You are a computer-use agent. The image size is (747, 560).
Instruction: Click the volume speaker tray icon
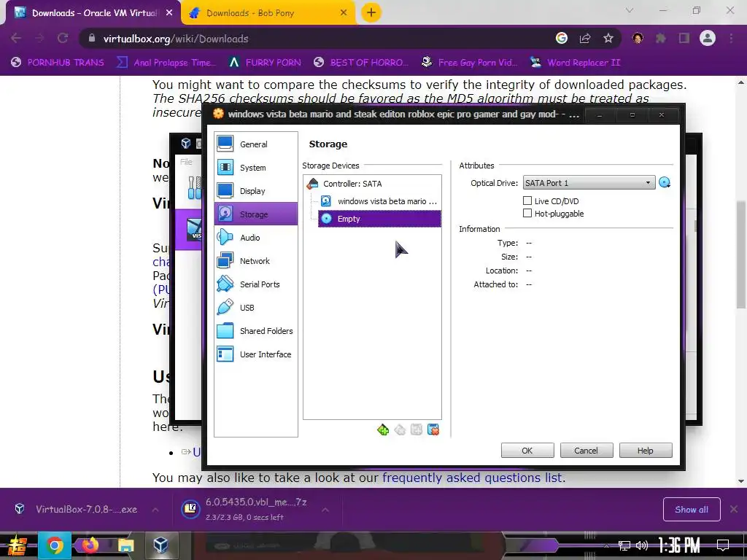(642, 545)
